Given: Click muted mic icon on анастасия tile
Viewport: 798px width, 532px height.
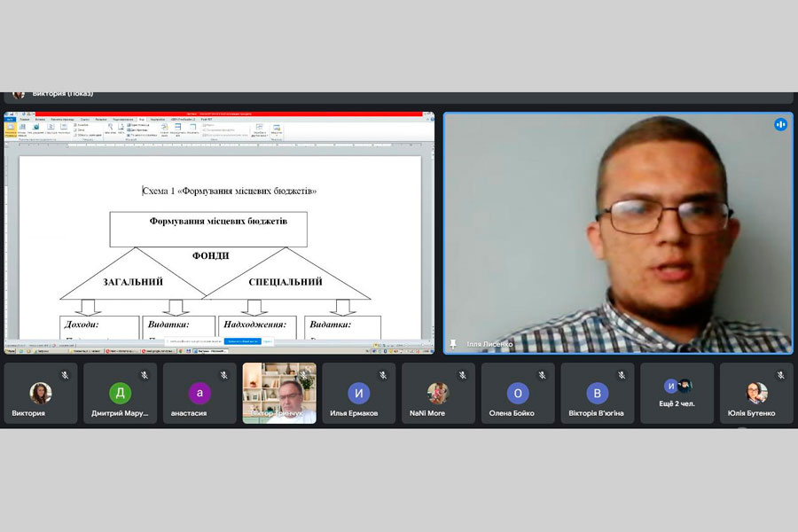Looking at the screenshot, I should [224, 375].
